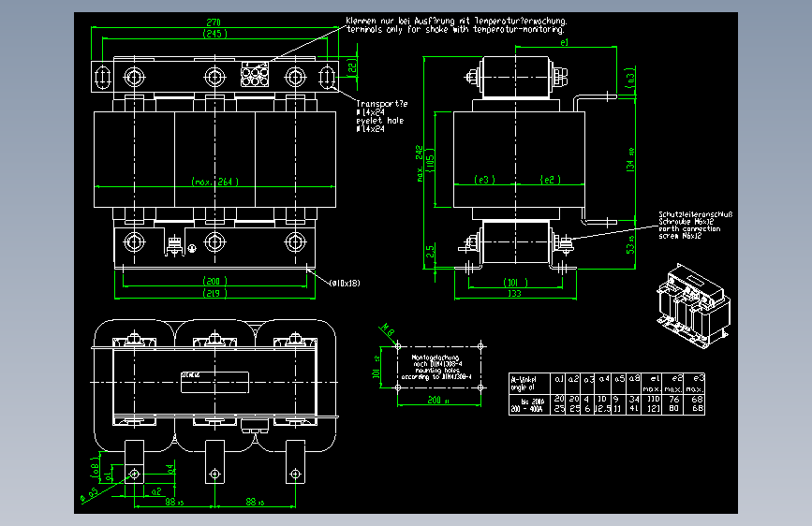The image size is (812, 526).
Task: Select the "80" value in e2 column
Action: (673, 408)
